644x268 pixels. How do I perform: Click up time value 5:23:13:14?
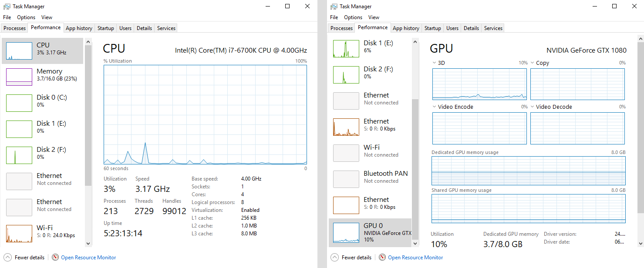[x=123, y=233]
